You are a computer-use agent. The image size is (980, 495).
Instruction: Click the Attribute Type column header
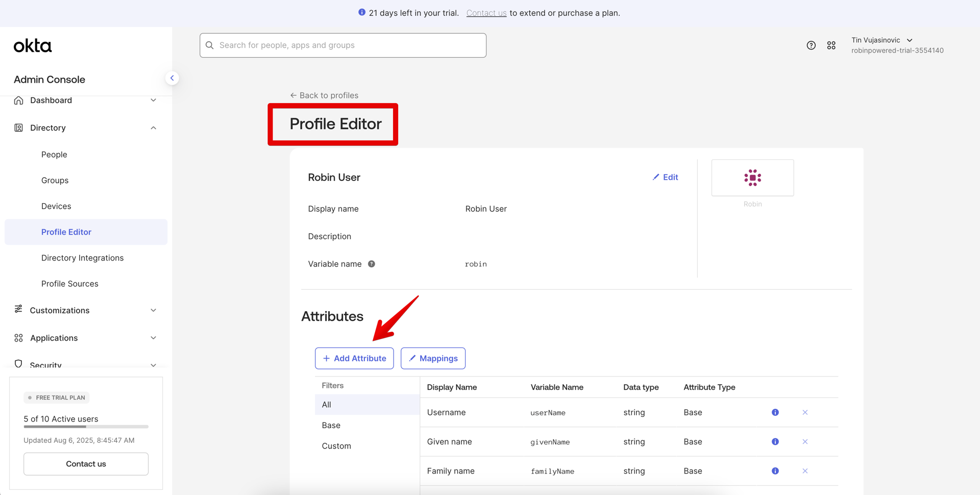709,387
